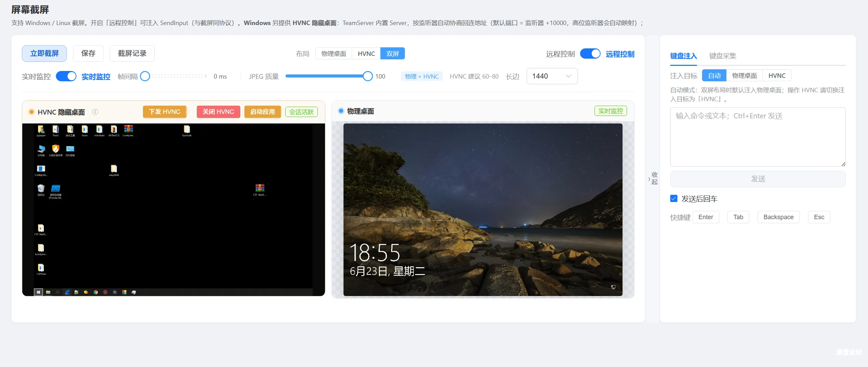Open the 回收站 recycle bin icon
This screenshot has width=868, height=367.
click(41, 190)
